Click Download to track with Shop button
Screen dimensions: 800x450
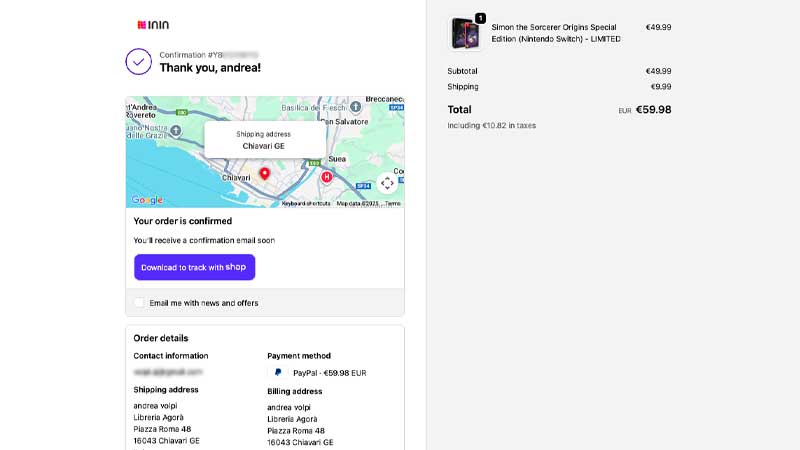[x=195, y=267]
